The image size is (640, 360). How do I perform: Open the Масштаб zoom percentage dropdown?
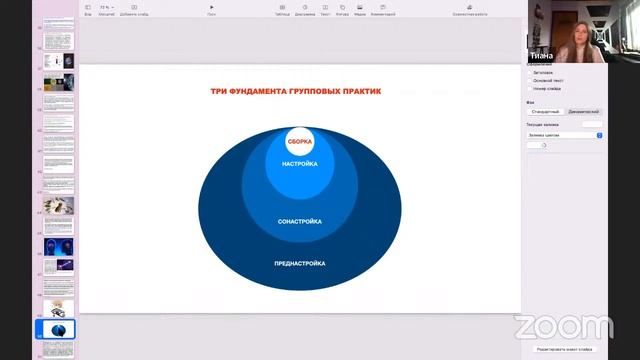coord(107,7)
